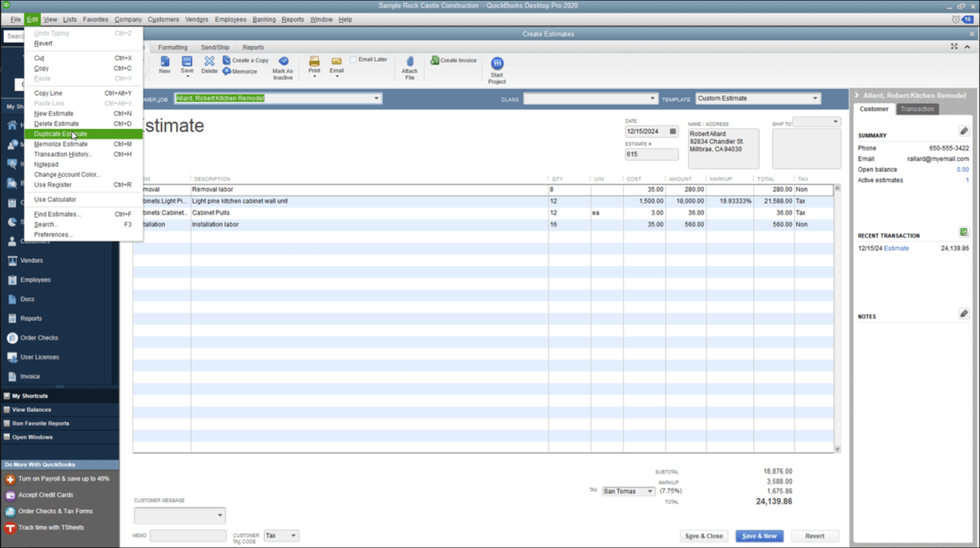Switch to the Transaction tab
This screenshot has width=980, height=548.
click(x=916, y=109)
